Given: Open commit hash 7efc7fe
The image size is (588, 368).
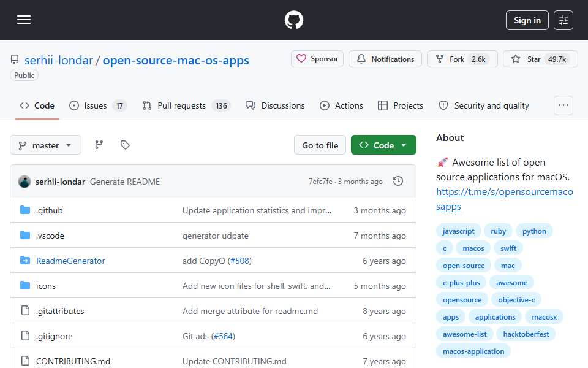Looking at the screenshot, I should pyautogui.click(x=320, y=182).
